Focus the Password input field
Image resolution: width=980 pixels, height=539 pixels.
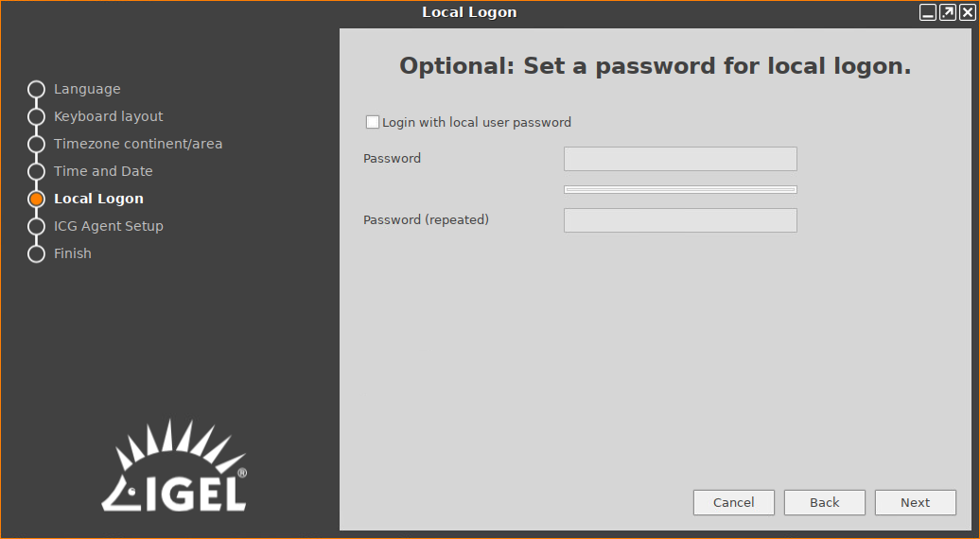[x=680, y=159]
